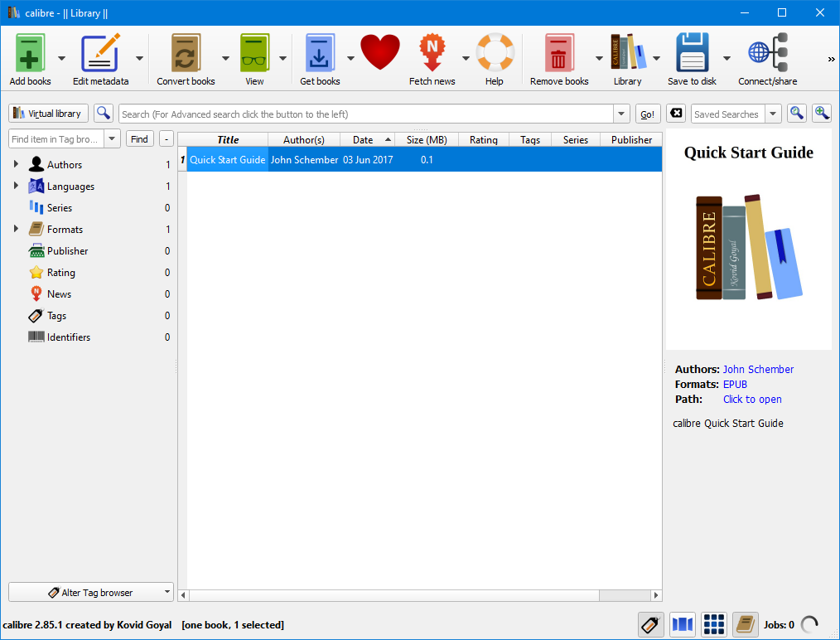
Task: Open Library dropdown arrow
Action: click(x=656, y=58)
